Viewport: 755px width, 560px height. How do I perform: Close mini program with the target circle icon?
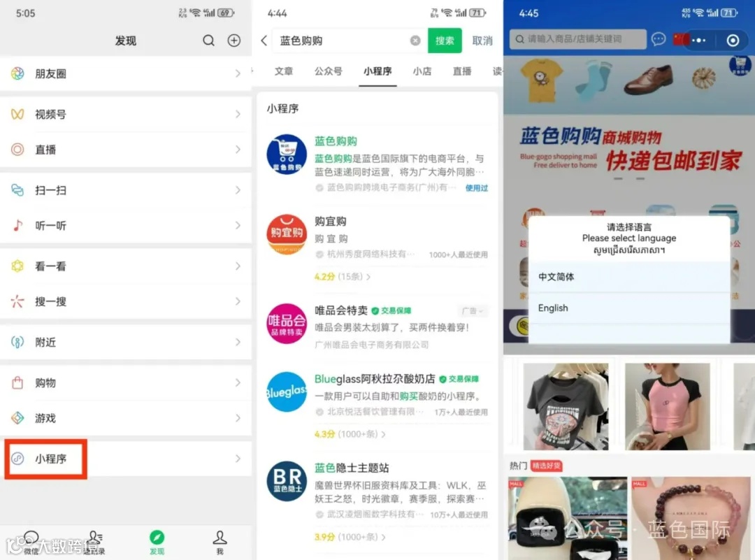pos(733,40)
